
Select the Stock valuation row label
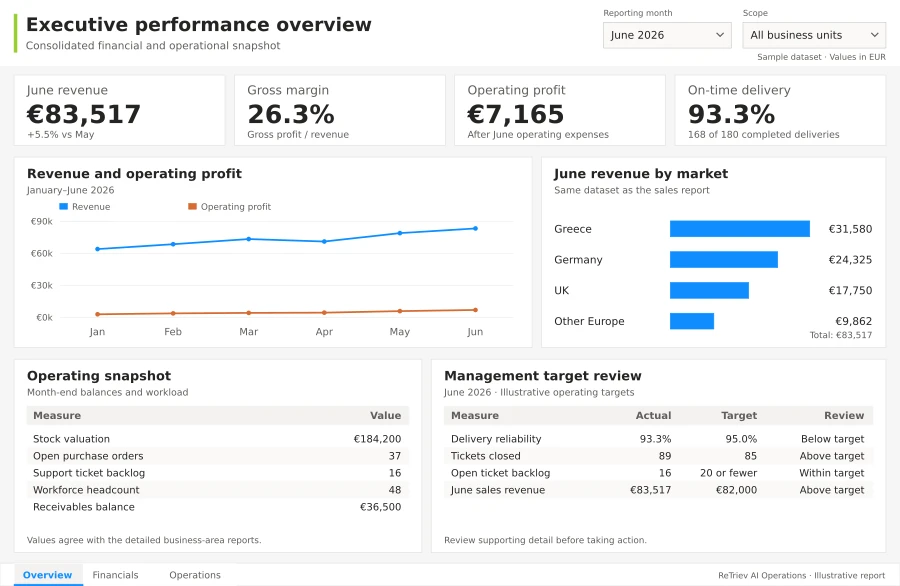click(71, 438)
